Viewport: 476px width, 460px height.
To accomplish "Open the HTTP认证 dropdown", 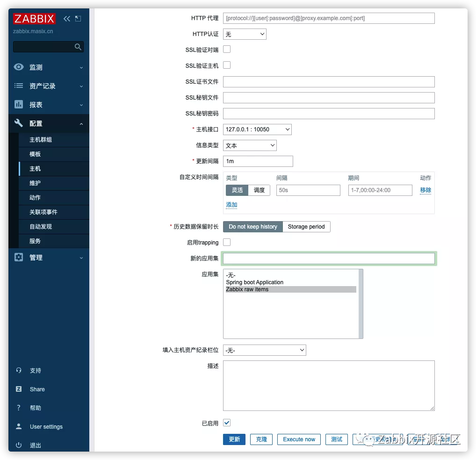I will coord(244,34).
